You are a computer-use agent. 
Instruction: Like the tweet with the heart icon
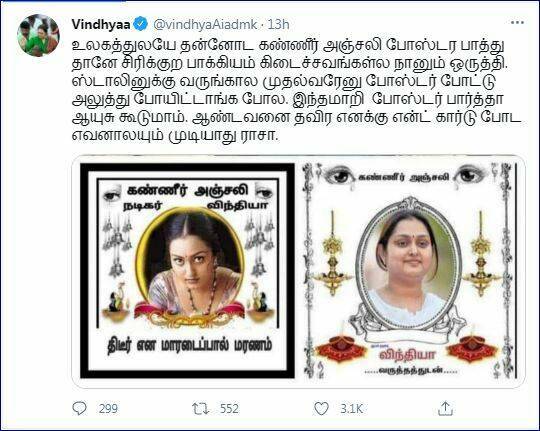coord(321,409)
